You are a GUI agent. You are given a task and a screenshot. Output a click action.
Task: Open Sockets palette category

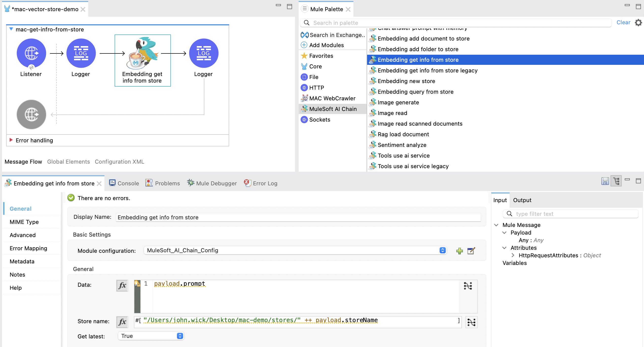(x=315, y=120)
